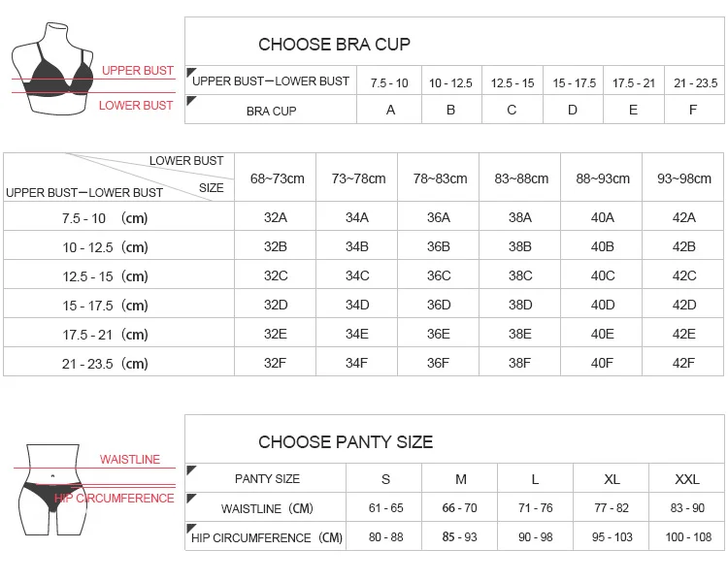Choose bra size 38D cell
Viewport: 728px width, 582px height.
click(520, 305)
